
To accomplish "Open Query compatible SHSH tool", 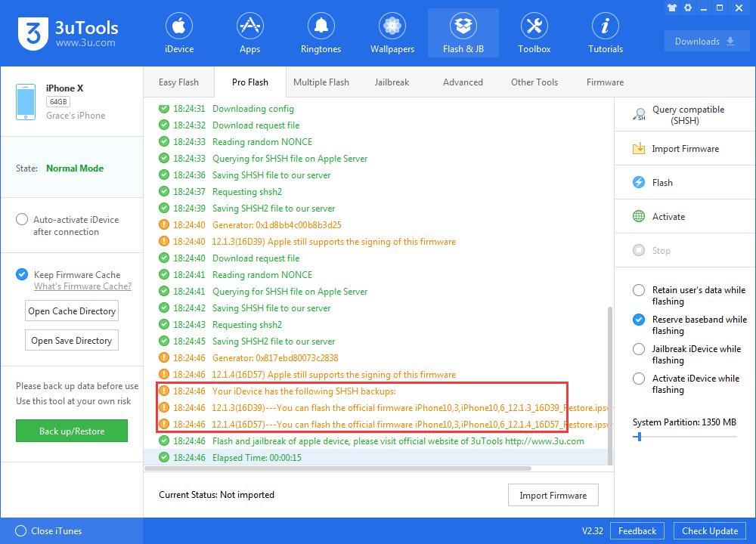I will (x=683, y=114).
